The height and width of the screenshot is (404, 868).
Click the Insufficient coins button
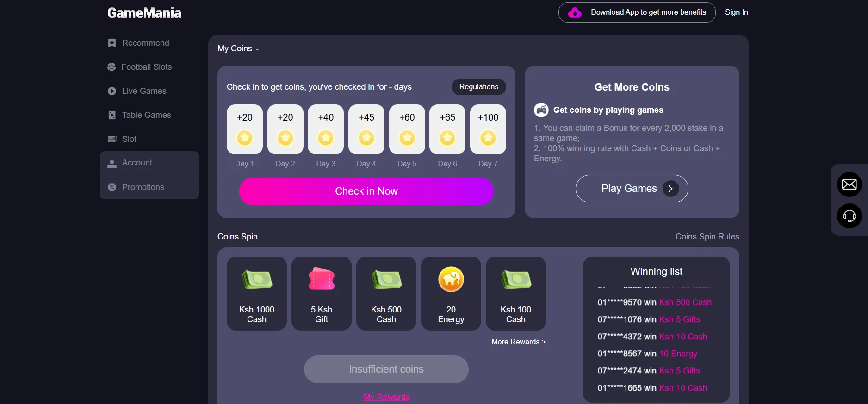point(386,369)
